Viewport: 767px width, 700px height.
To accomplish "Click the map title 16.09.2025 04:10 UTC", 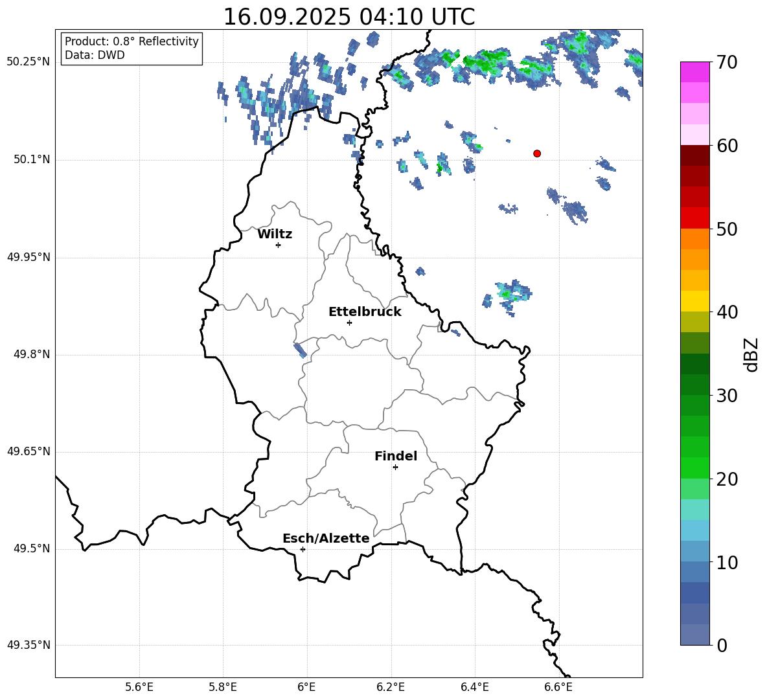I will (349, 17).
